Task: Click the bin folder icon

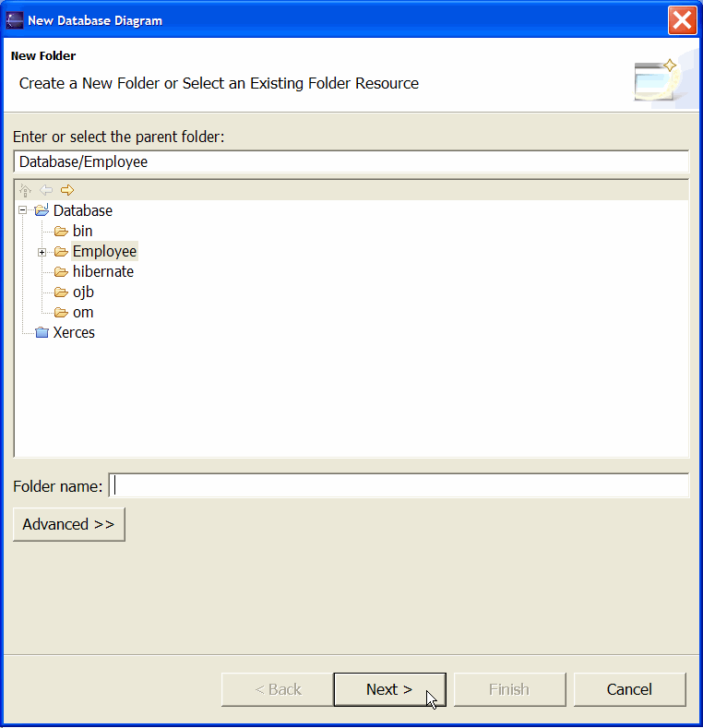Action: [x=61, y=232]
